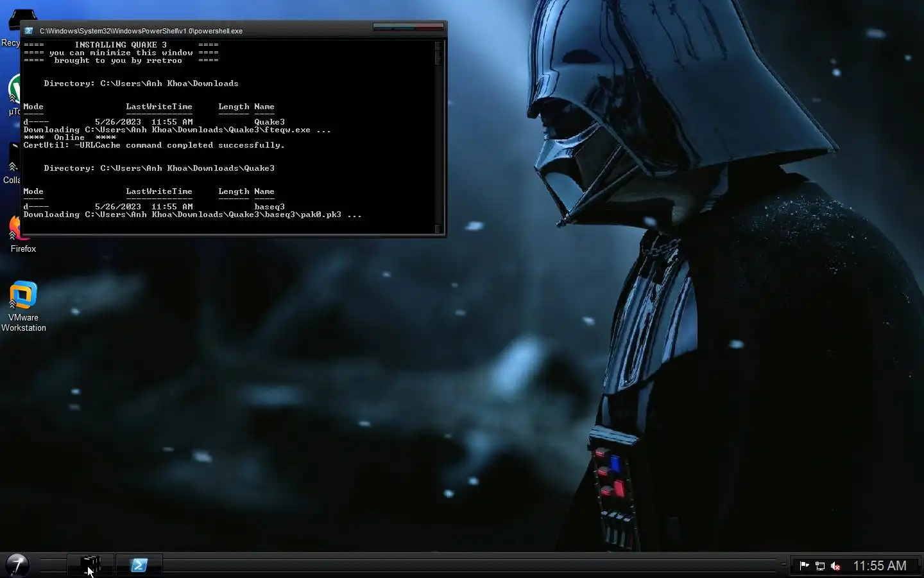Click the 'CertUtil: -URLCache command completed' line
The image size is (924, 578).
[x=154, y=145]
